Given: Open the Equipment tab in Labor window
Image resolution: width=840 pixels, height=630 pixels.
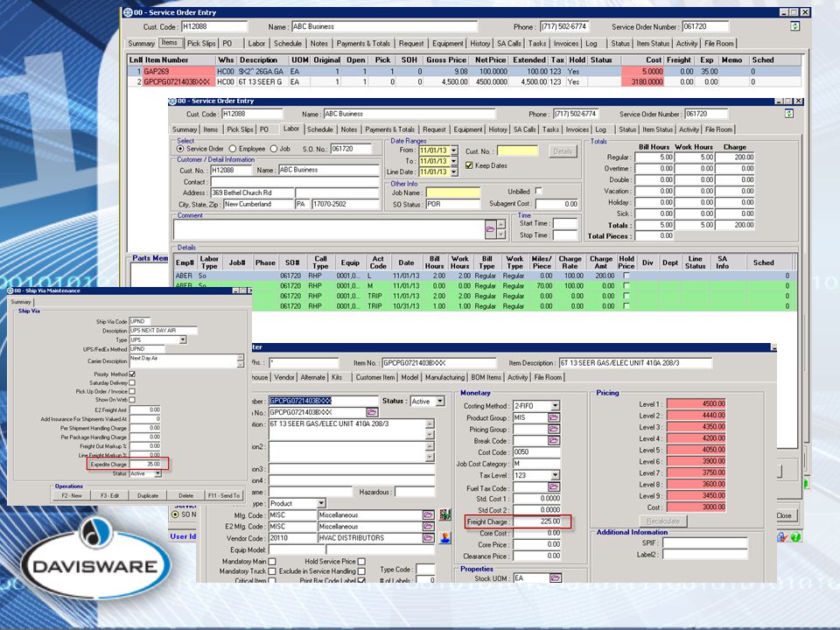Looking at the screenshot, I should point(467,129).
